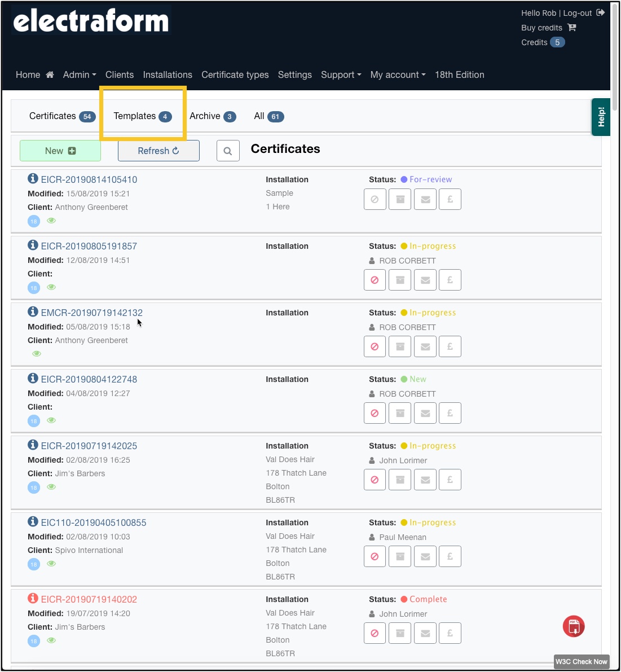Toggle the eye icon for EIC110-20190405100855
The image size is (621, 672).
tap(51, 564)
